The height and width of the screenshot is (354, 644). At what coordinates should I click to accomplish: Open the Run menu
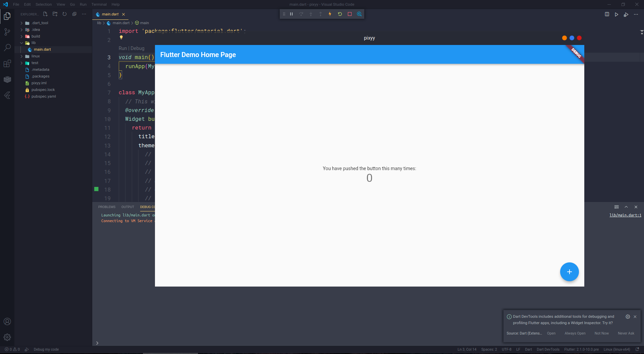(83, 4)
